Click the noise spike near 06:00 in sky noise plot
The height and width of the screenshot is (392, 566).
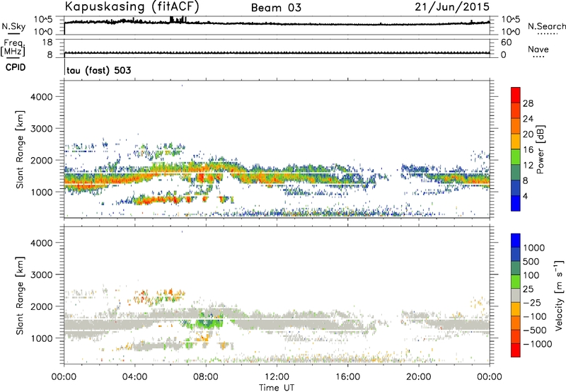pyautogui.click(x=172, y=19)
